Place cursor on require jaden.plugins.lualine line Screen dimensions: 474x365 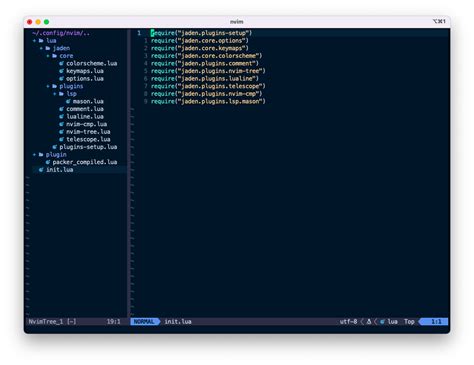205,79
